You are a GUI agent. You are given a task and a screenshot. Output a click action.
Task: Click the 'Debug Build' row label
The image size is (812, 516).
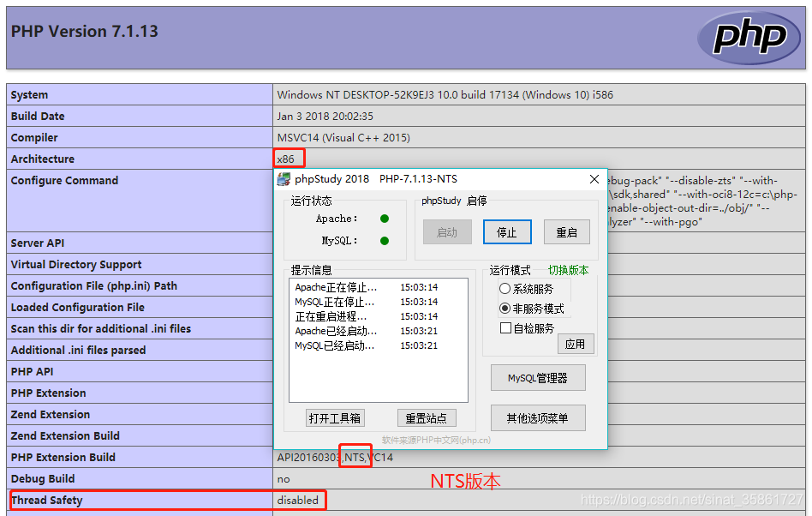[x=43, y=478]
